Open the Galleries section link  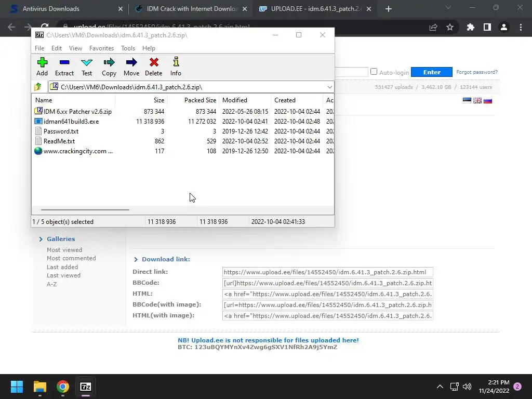pos(61,239)
